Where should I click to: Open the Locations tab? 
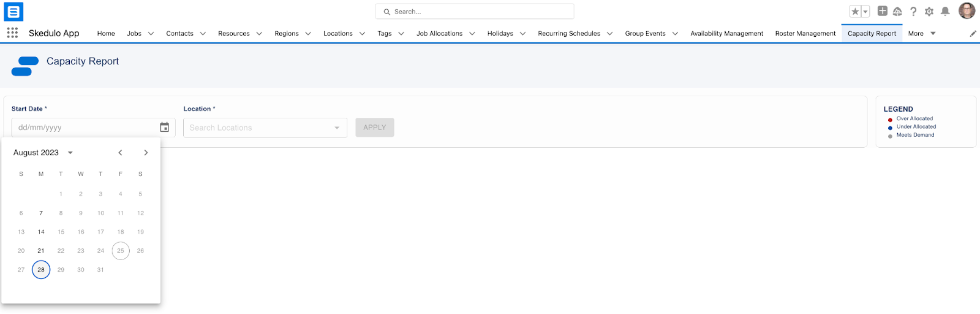pos(338,34)
